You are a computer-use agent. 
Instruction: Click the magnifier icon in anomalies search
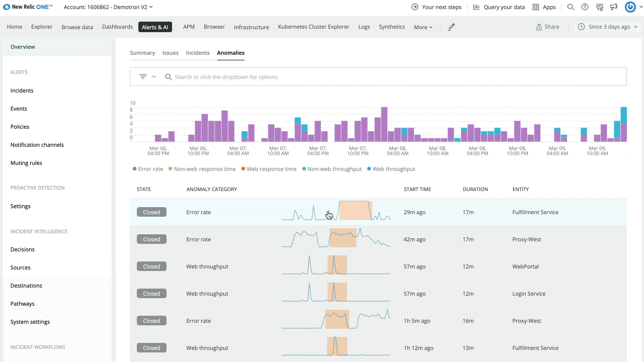169,77
